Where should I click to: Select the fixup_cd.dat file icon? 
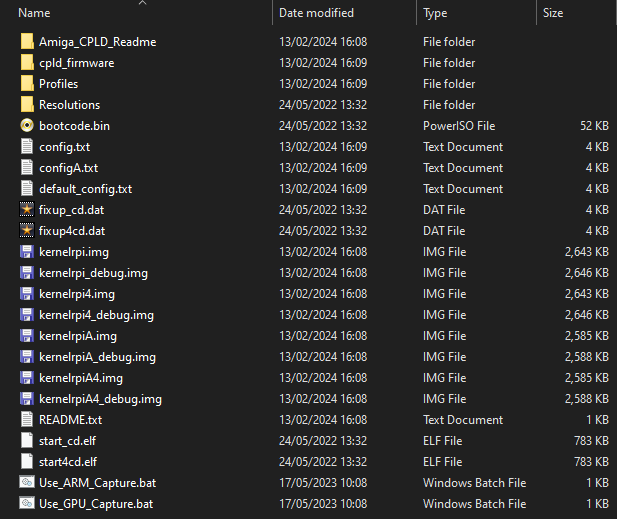tap(27, 210)
